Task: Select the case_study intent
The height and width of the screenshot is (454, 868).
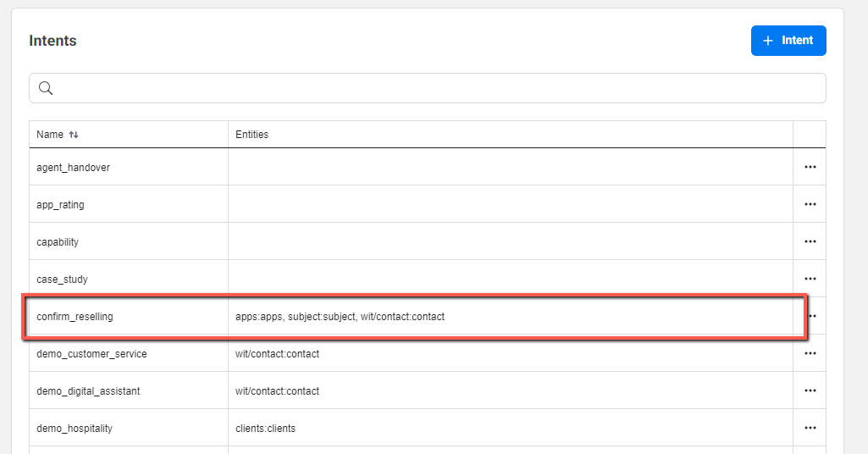Action: pyautogui.click(x=62, y=279)
